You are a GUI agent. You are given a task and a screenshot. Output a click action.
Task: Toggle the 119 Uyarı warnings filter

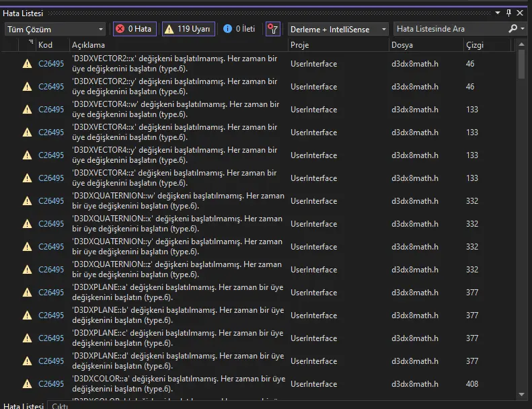click(189, 29)
